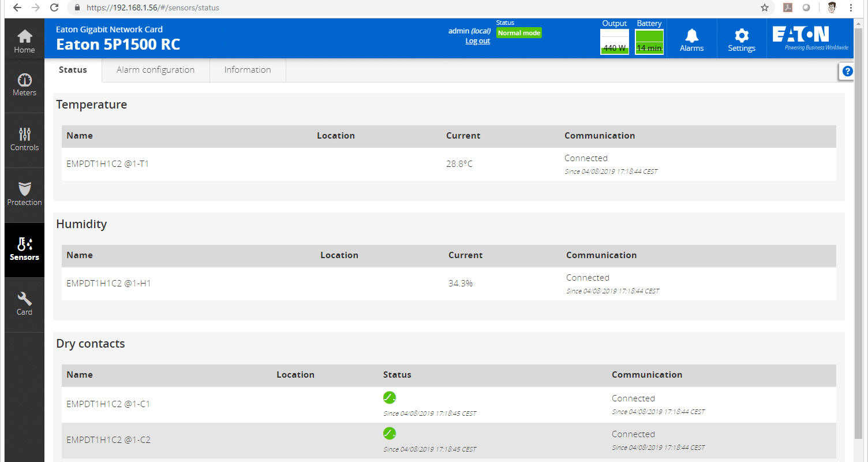This screenshot has height=462, width=868.
Task: Click the gray circle extension icon
Action: [806, 8]
